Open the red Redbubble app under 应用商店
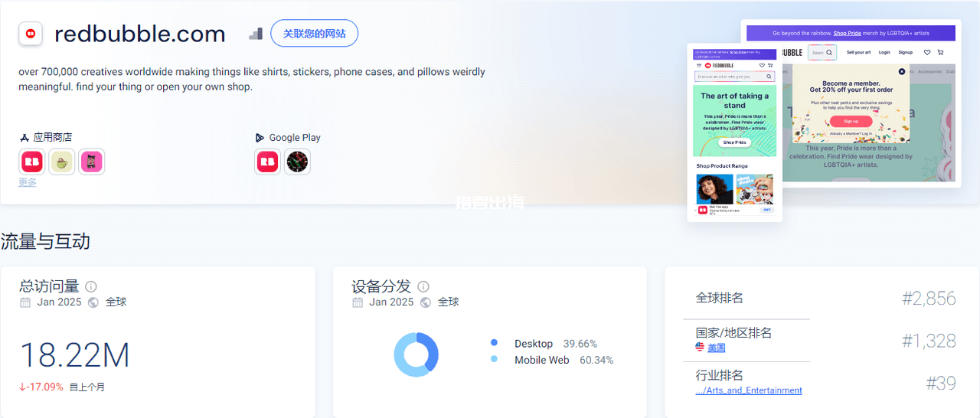The width and height of the screenshot is (980, 418). point(32,162)
